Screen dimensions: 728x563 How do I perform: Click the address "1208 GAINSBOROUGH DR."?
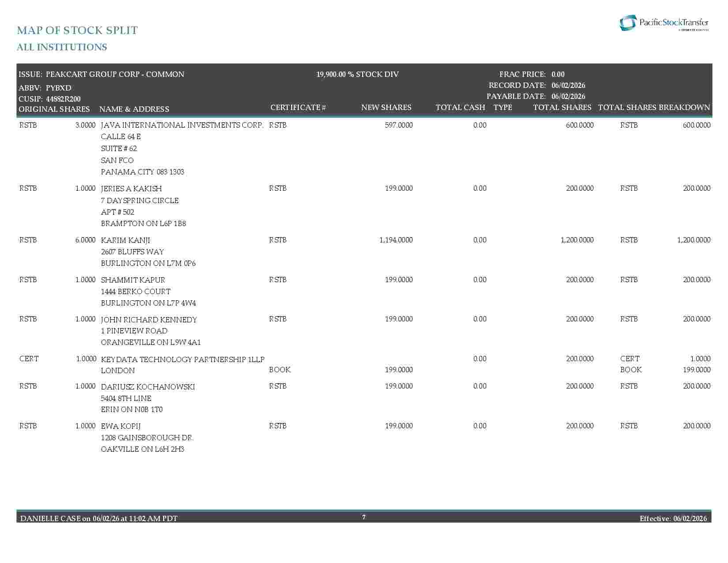pyautogui.click(x=147, y=438)
